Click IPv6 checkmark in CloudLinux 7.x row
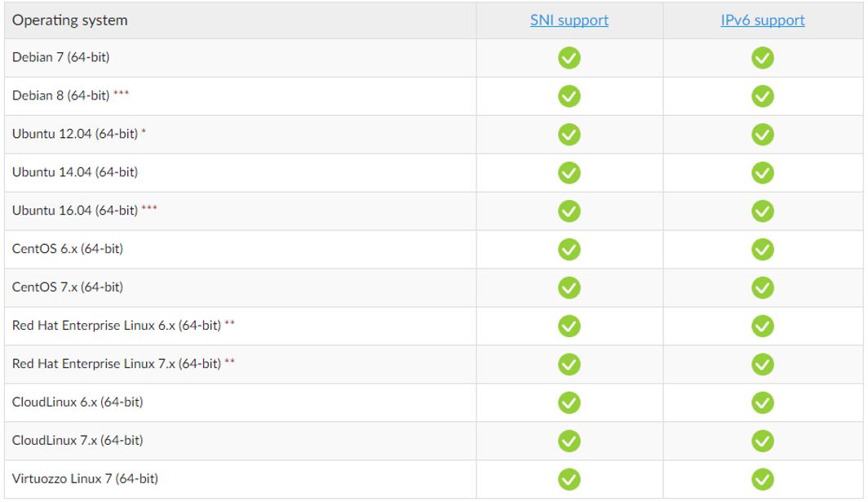Screen dimensions: 868x502 (x=762, y=441)
